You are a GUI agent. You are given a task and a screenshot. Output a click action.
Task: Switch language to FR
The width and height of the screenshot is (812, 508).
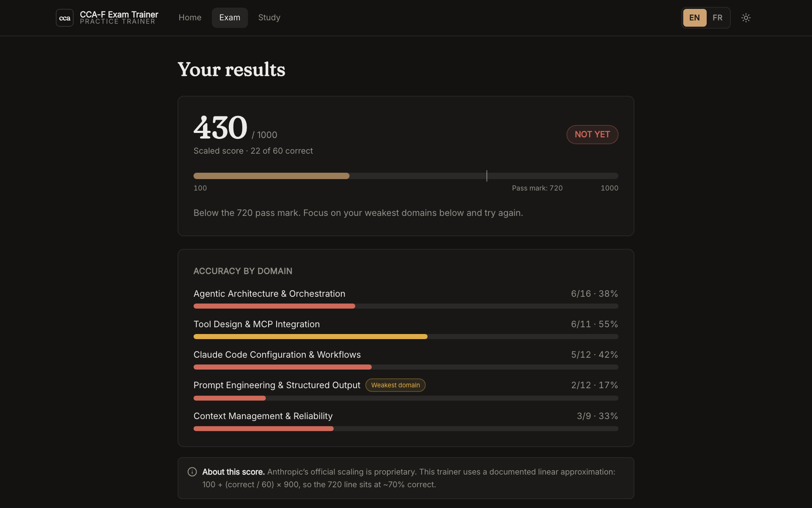pos(717,18)
